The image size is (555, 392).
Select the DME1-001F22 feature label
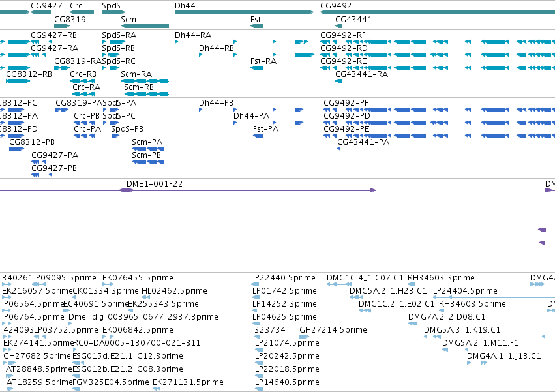click(x=155, y=184)
